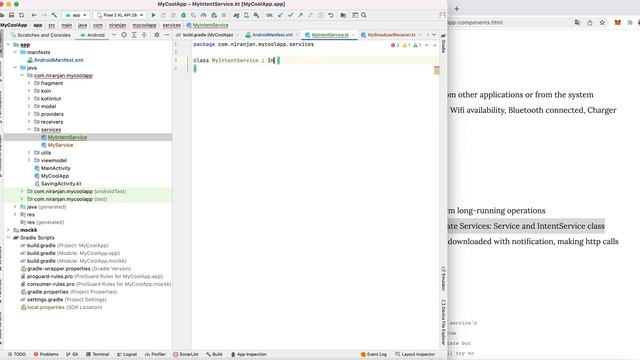Open the Layout Inspector panel

(415, 354)
